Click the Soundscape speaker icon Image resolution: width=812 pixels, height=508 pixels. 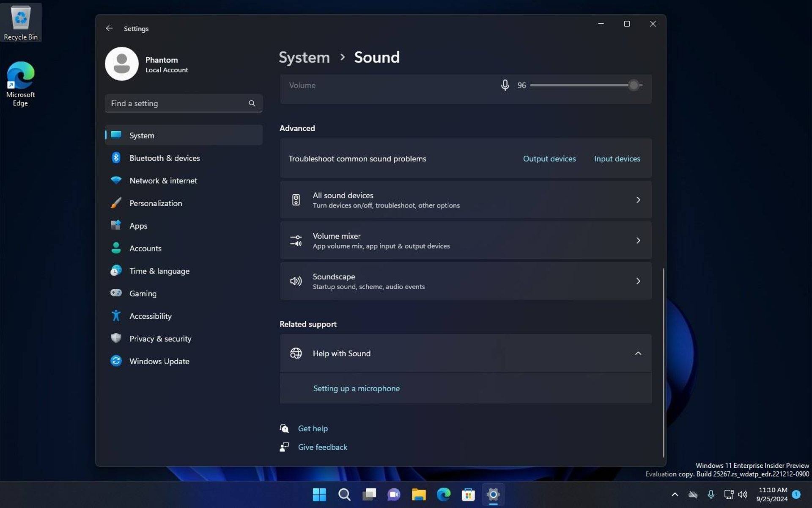296,281
